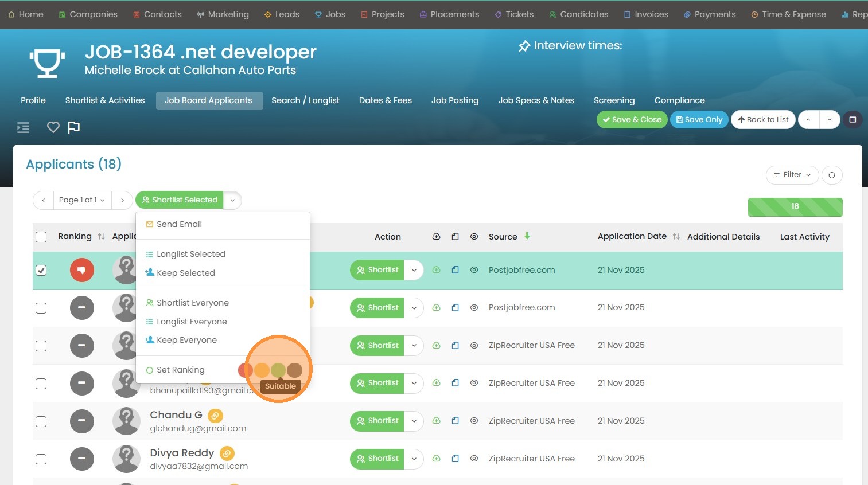Click the grey ranking icon for Chandu G
Screen dimensions: 868x485
(82, 421)
